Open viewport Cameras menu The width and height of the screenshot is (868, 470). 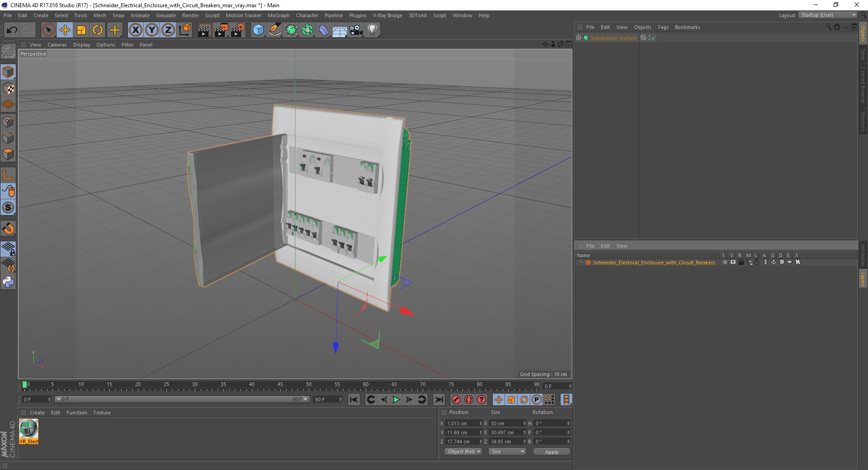tap(57, 45)
